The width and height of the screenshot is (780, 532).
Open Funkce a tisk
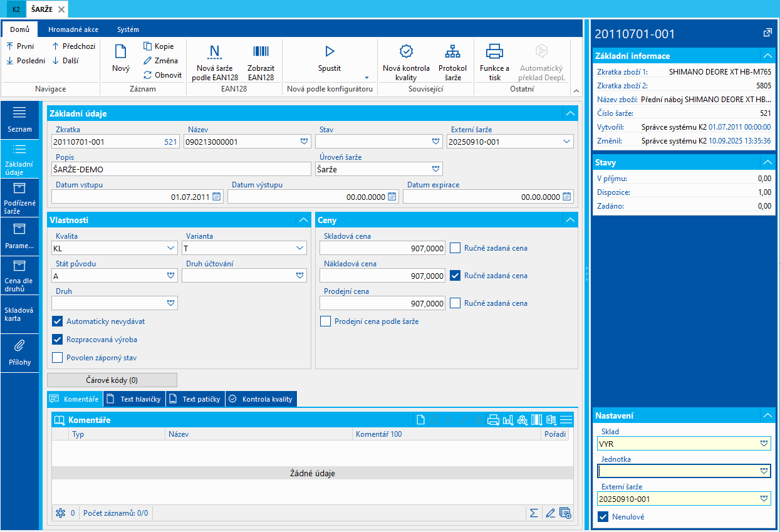[x=494, y=63]
